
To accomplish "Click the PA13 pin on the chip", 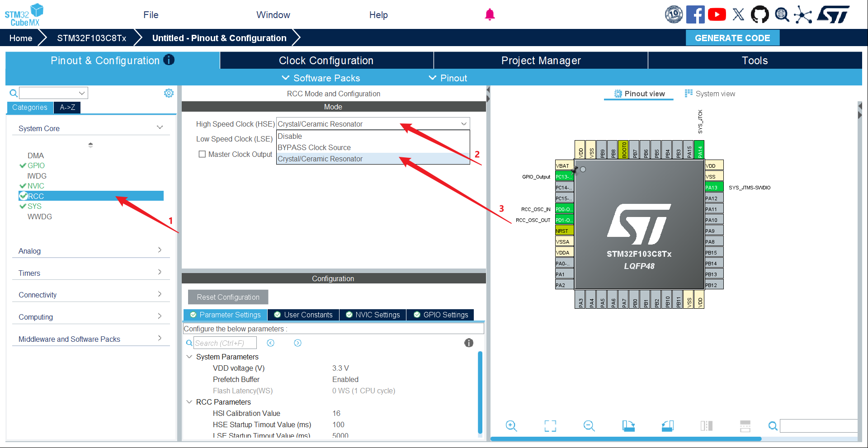I will click(714, 187).
